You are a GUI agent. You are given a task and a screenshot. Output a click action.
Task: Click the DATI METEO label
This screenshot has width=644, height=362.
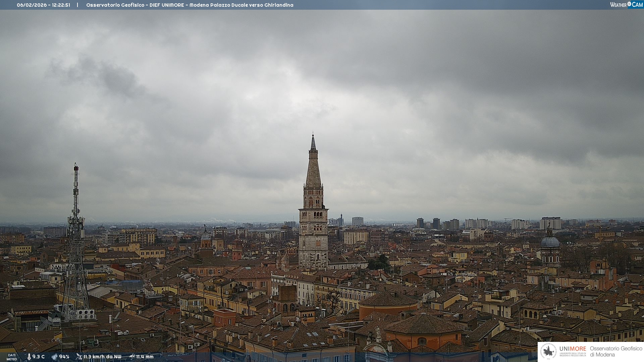click(x=12, y=357)
